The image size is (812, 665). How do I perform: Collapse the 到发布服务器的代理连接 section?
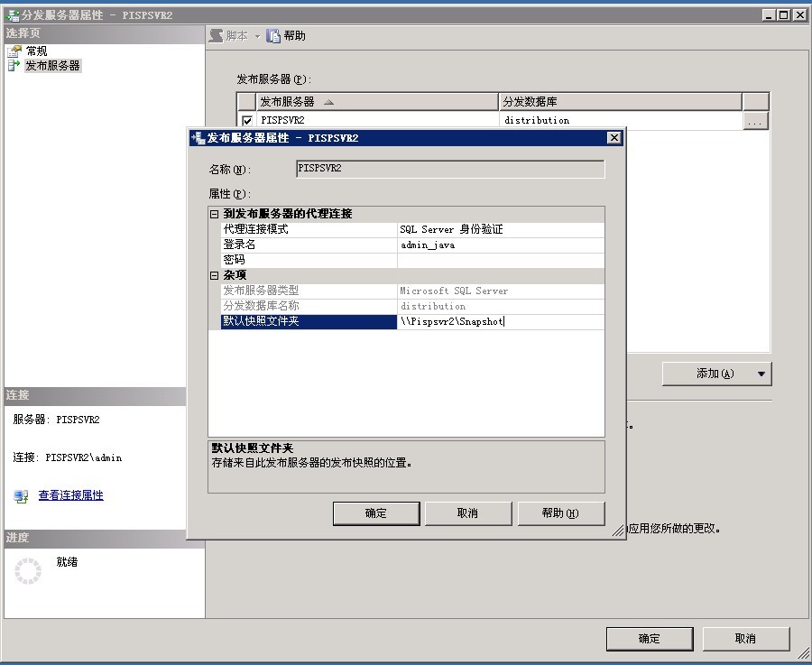click(x=213, y=215)
